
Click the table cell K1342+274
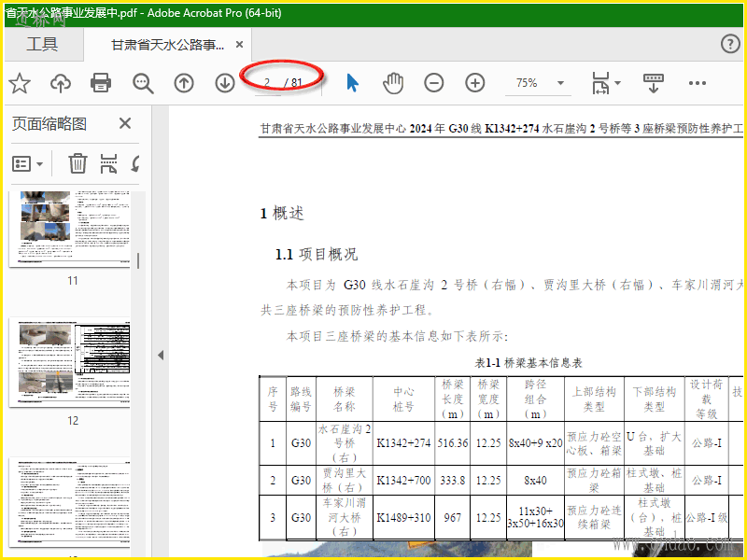(403, 442)
